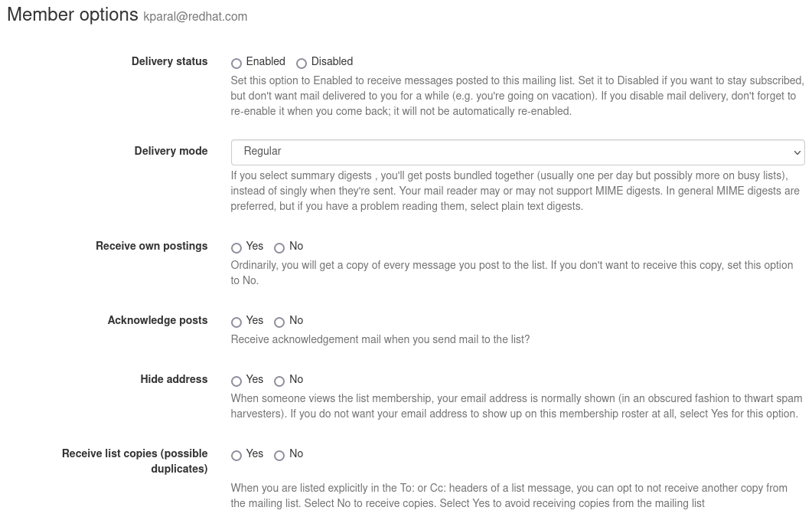Pick Yes for Receive list copies
This screenshot has height=517, width=812.
(x=236, y=456)
